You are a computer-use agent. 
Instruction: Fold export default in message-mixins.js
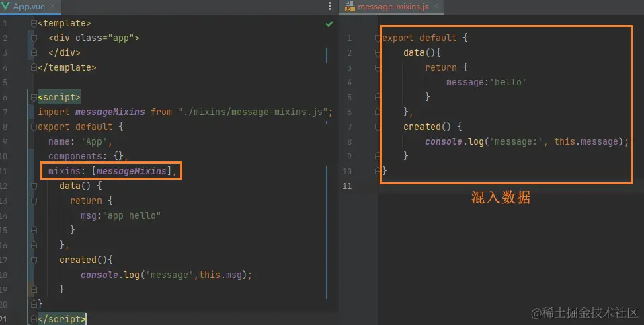coord(378,38)
